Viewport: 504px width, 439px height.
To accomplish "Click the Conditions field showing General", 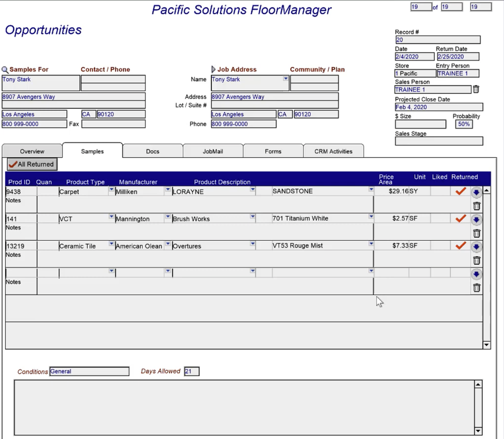I will 89,371.
